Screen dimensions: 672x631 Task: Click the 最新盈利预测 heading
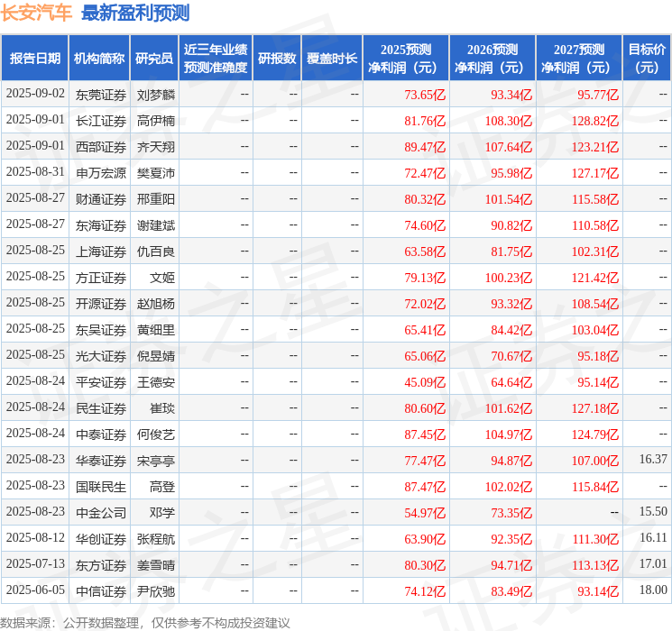point(135,13)
